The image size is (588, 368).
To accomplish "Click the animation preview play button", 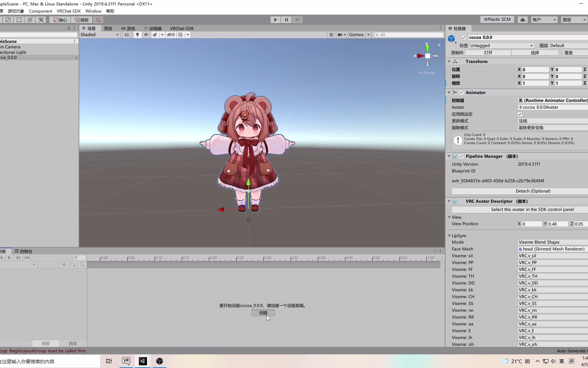I will tap(9, 258).
